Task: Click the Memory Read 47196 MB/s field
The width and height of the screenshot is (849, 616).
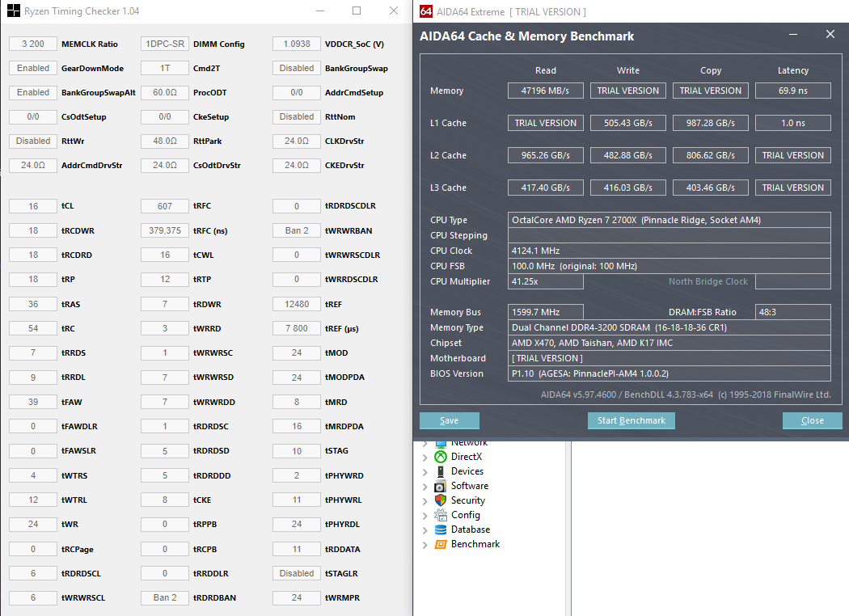Action: coord(545,91)
